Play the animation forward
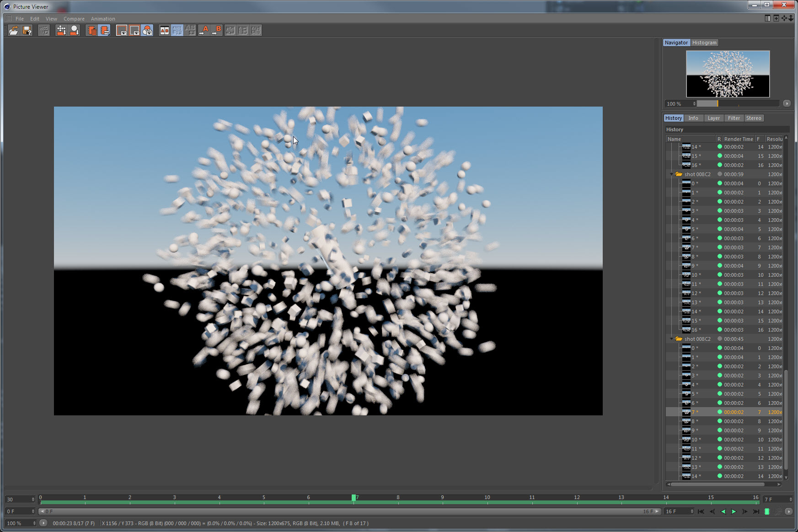The image size is (798, 532). point(734,511)
